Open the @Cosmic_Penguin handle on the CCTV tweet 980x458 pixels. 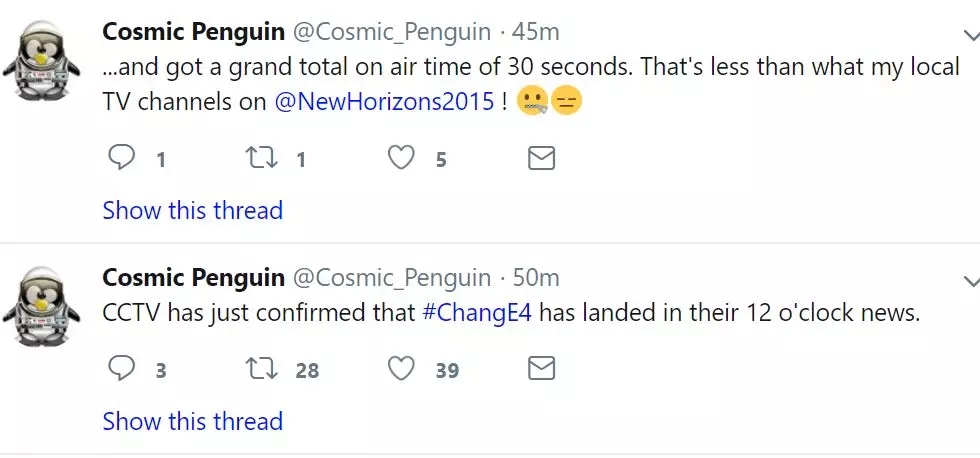point(389,278)
